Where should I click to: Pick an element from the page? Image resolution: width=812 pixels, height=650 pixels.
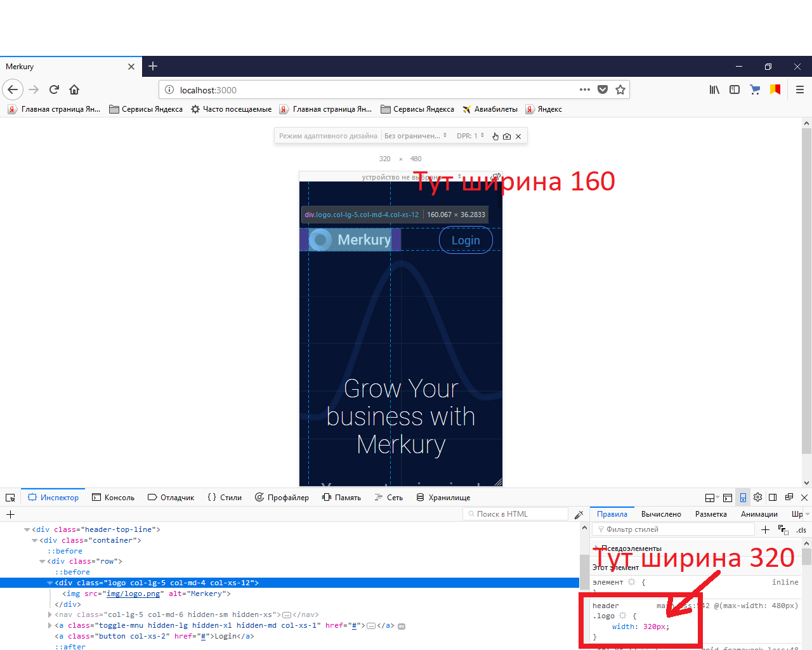(x=10, y=498)
